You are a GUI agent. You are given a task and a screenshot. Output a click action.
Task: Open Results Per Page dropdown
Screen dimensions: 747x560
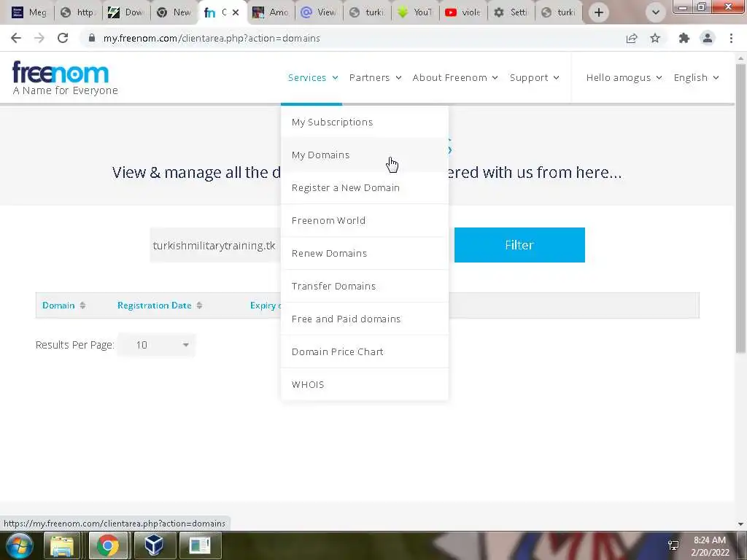[x=156, y=345]
